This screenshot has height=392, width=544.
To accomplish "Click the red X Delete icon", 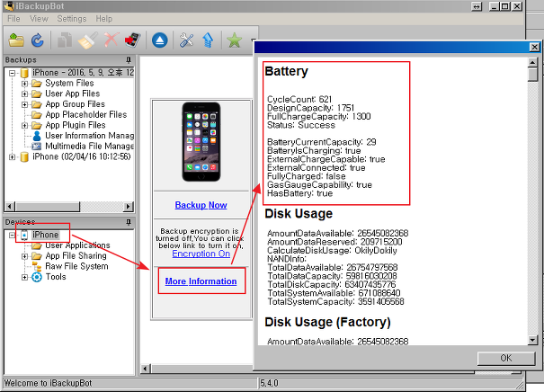I will tap(111, 40).
